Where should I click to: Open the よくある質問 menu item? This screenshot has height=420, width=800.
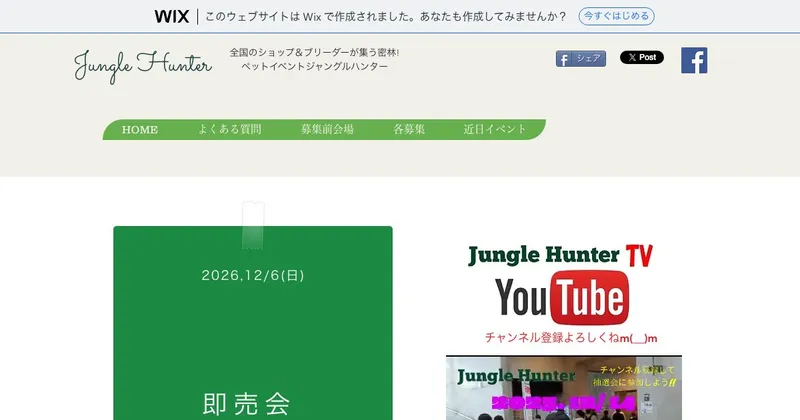click(230, 129)
